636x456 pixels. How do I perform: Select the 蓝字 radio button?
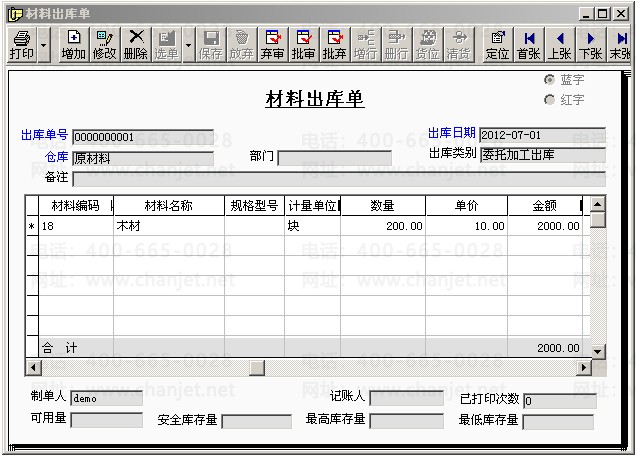tap(549, 80)
